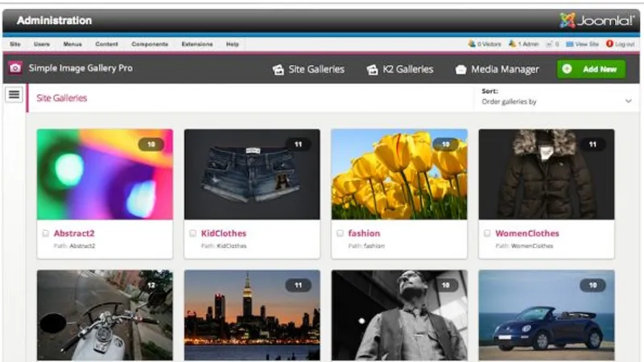Click the 10 count badge on man portrait gallery

coord(446,286)
